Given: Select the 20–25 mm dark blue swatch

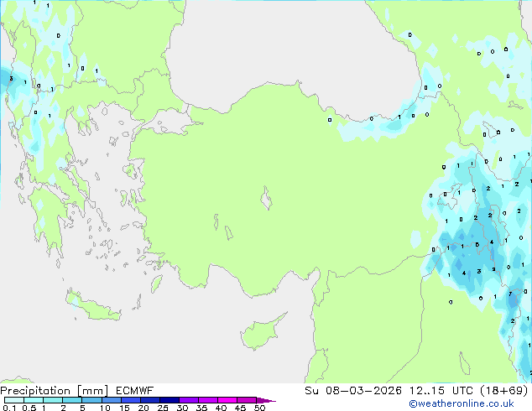Looking at the screenshot, I should tap(150, 400).
